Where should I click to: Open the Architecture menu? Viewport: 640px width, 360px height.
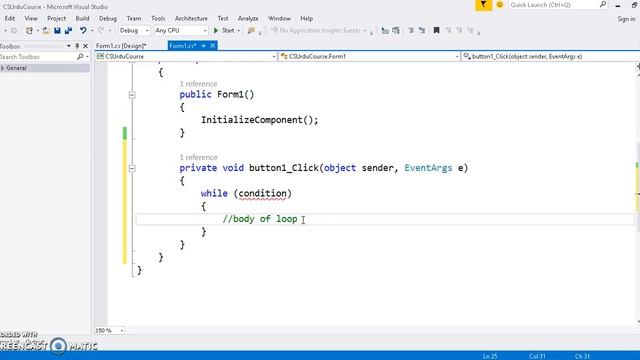[x=191, y=18]
